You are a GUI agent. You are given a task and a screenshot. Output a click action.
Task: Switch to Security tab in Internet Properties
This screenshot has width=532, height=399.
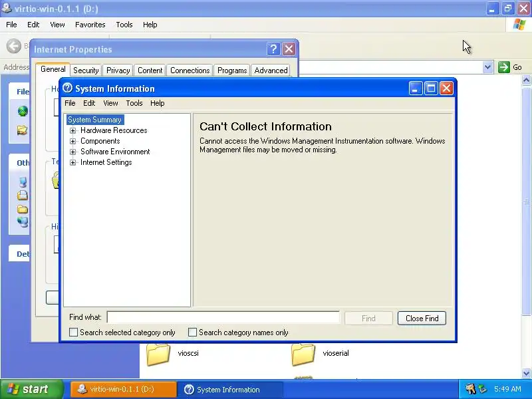click(86, 70)
